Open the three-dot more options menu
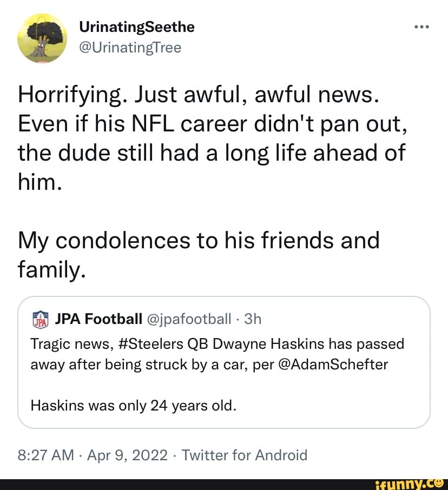The height and width of the screenshot is (490, 448). [421, 27]
